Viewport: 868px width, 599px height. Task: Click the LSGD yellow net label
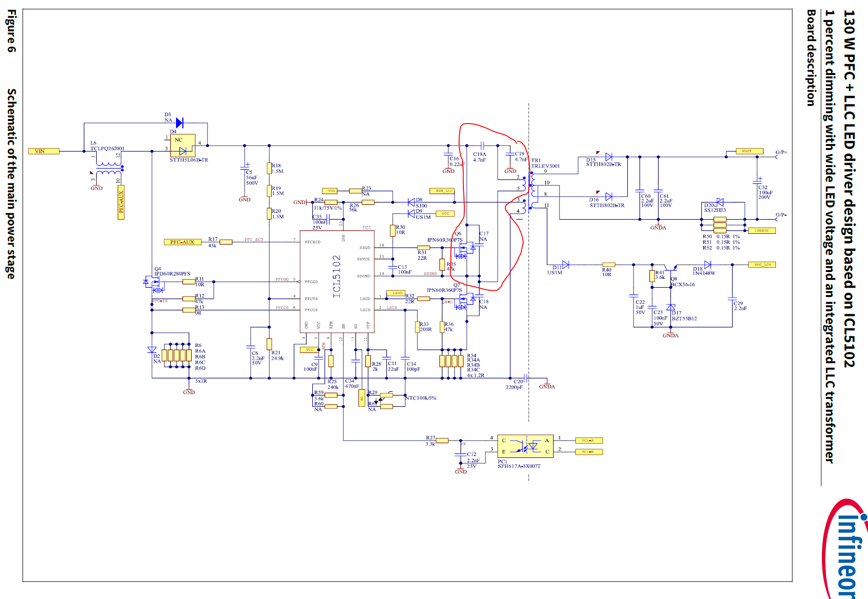click(396, 293)
